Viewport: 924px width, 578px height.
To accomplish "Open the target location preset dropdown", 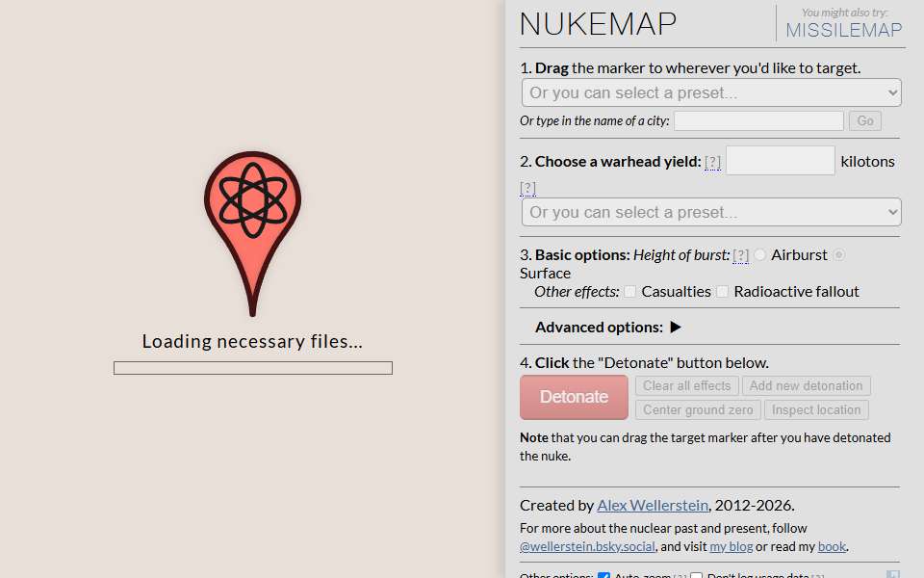I will [711, 92].
